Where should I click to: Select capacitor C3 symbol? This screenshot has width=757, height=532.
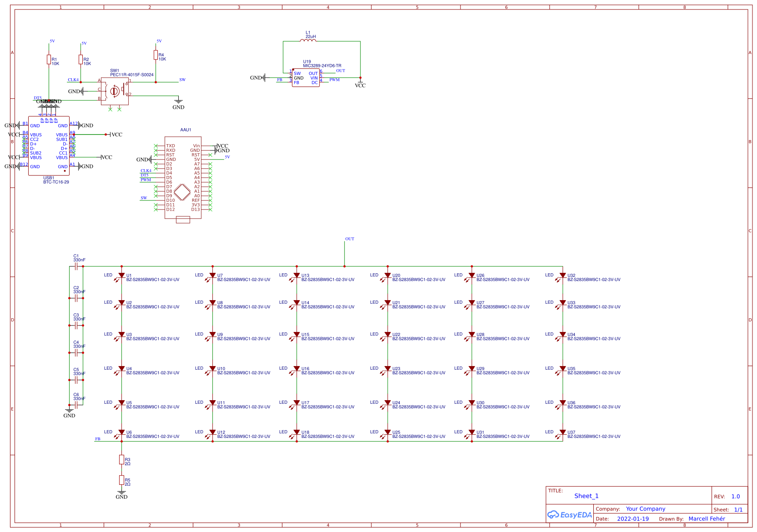click(76, 326)
